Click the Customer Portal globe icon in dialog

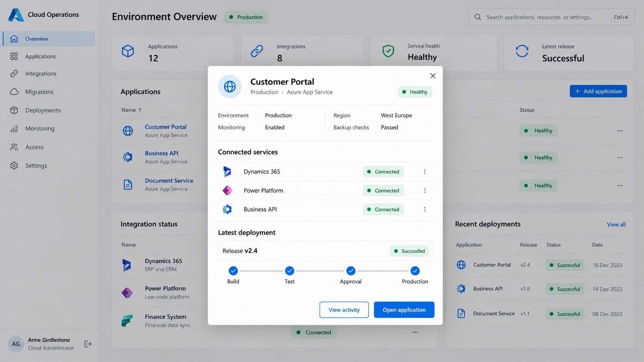coord(230,87)
